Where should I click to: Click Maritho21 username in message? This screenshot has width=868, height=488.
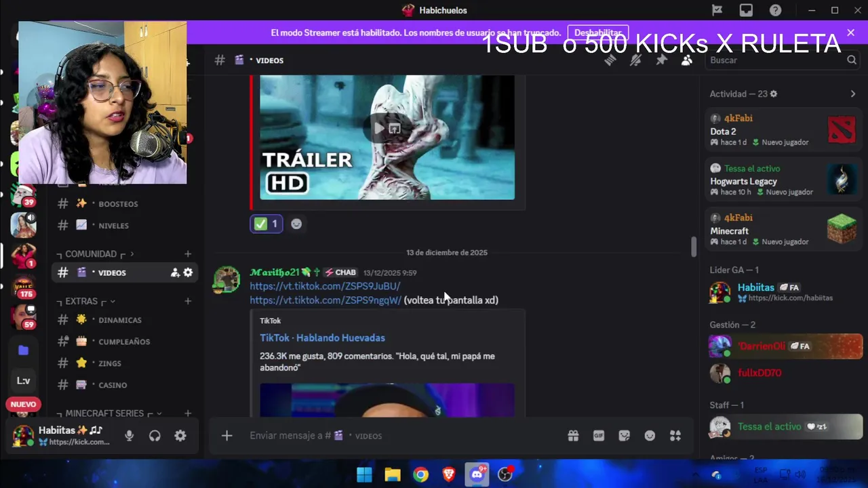[275, 272]
